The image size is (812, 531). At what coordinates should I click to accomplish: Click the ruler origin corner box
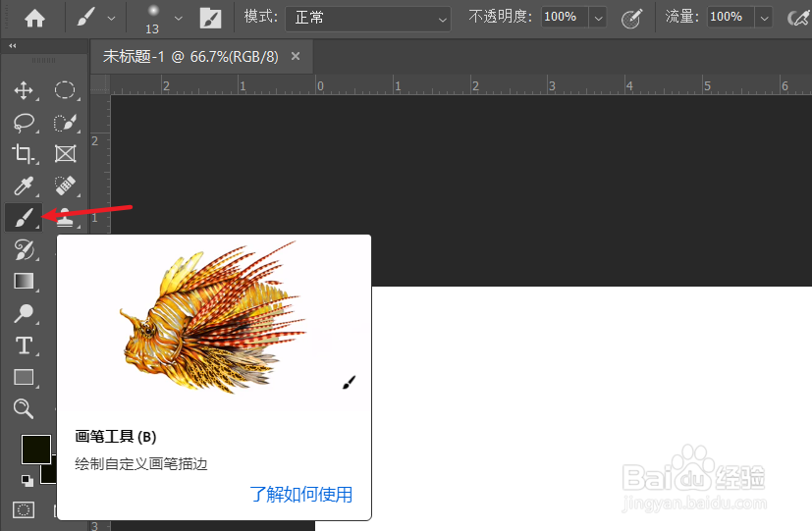(100, 84)
